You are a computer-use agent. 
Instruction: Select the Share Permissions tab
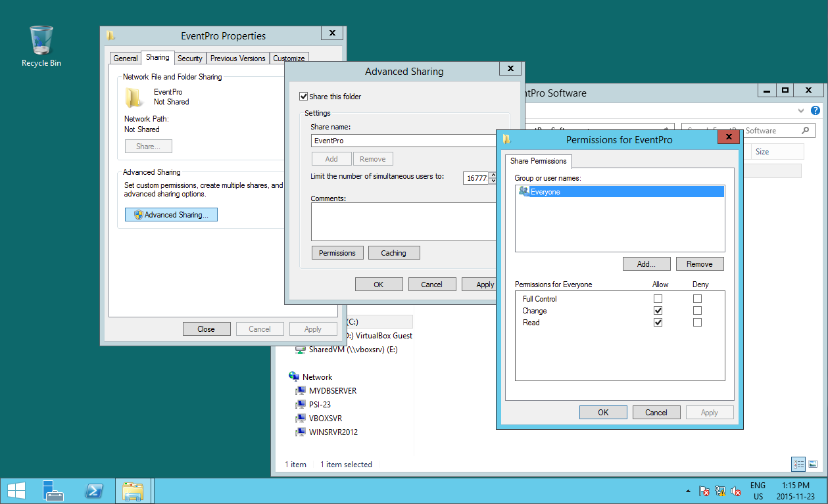pyautogui.click(x=539, y=161)
